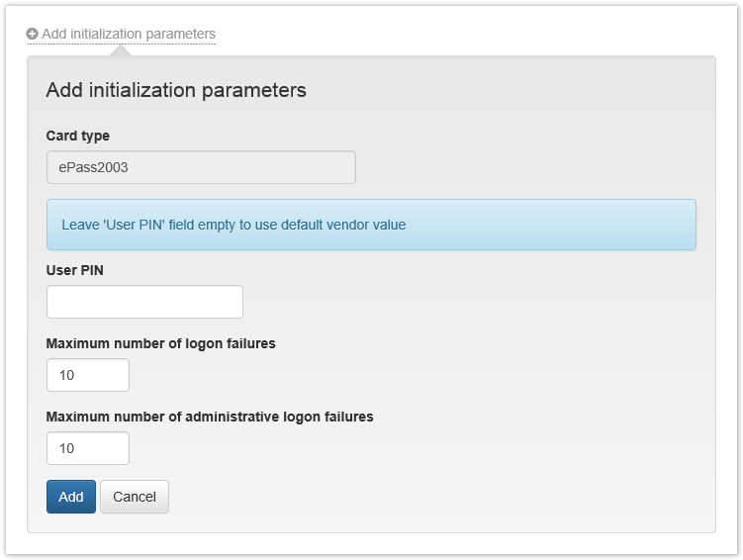
Task: Click the 'Add initialization parameters' panel heading
Action: [x=176, y=90]
